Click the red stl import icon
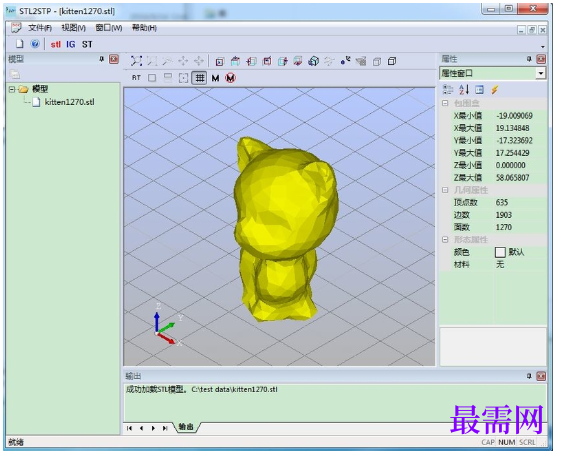This screenshot has height=451, width=562. point(56,44)
